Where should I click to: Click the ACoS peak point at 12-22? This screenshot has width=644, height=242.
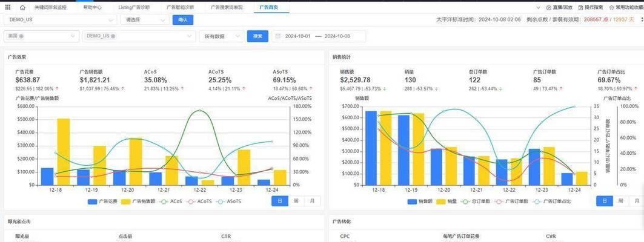[x=199, y=110]
